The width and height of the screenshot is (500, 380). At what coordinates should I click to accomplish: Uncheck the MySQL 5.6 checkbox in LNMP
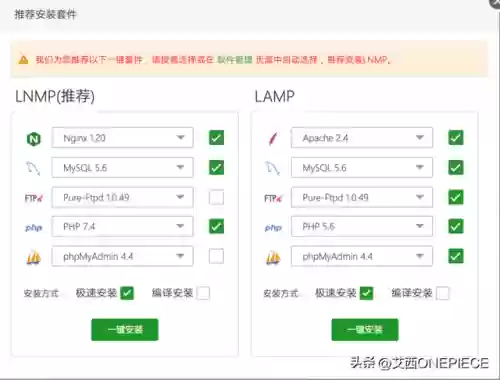pyautogui.click(x=216, y=167)
